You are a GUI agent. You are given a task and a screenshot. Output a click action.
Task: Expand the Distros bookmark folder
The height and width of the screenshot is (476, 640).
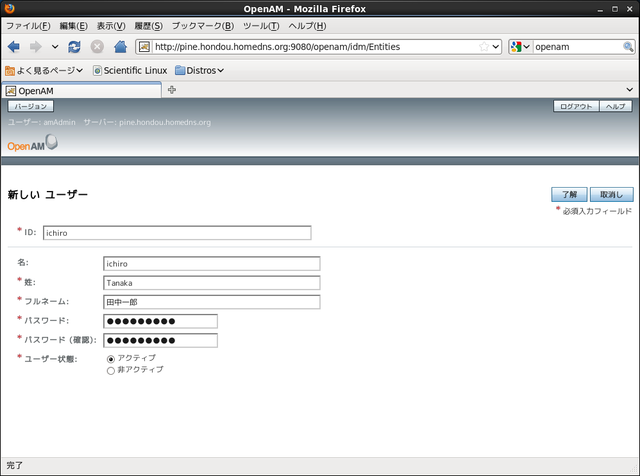coord(199,70)
